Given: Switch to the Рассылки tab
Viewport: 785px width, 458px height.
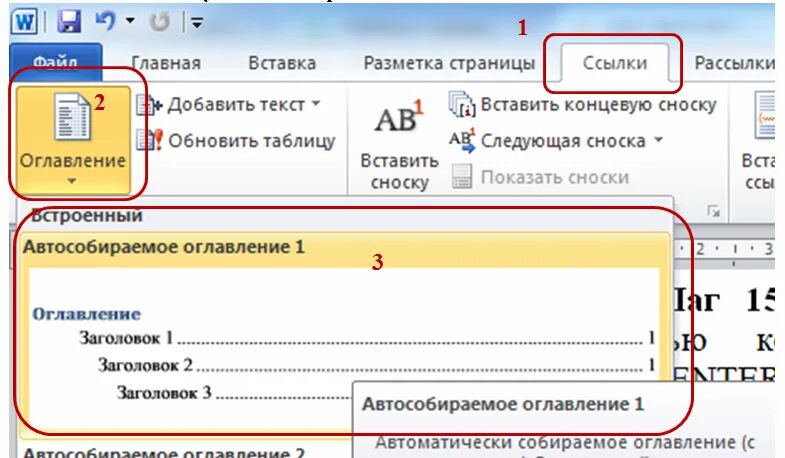Looking at the screenshot, I should (734, 63).
